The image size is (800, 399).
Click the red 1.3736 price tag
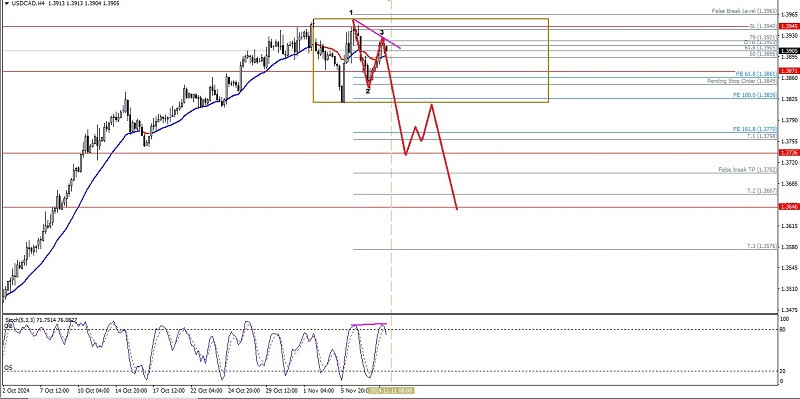(x=788, y=153)
